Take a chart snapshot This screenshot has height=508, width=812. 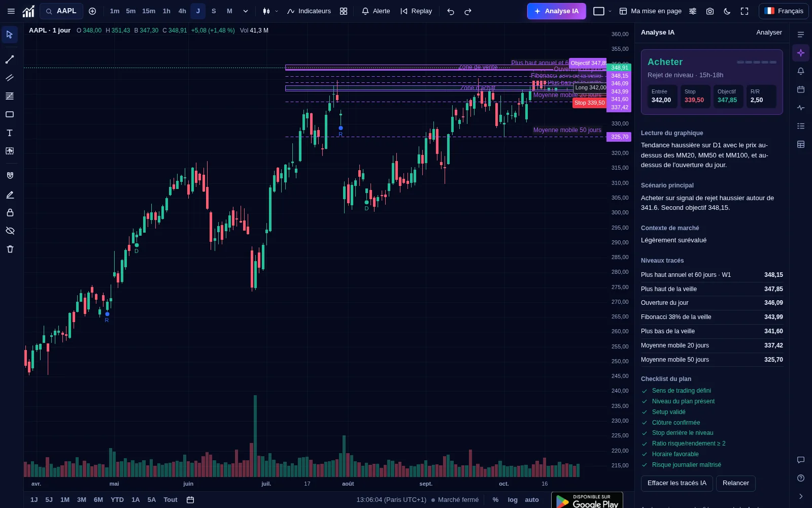tap(710, 11)
